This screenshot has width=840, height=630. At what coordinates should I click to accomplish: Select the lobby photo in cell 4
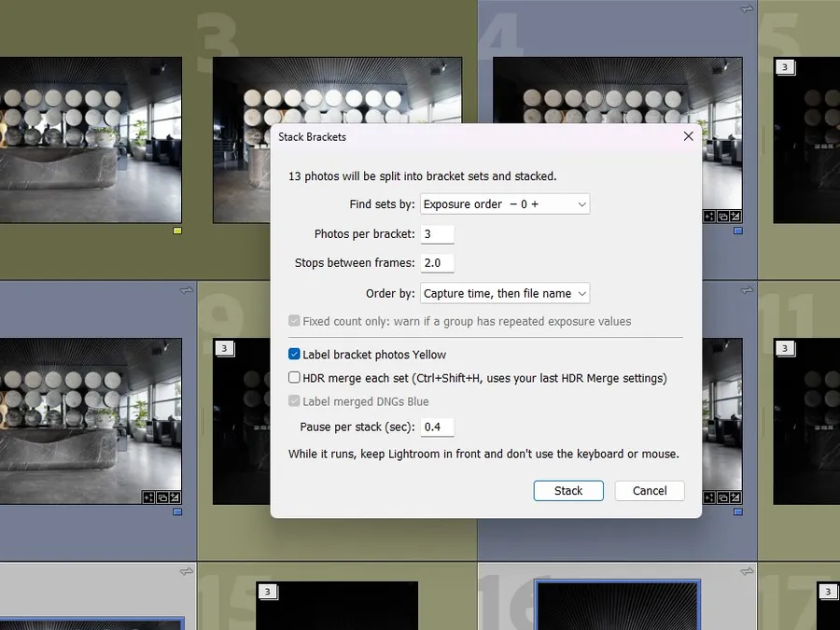click(x=617, y=91)
